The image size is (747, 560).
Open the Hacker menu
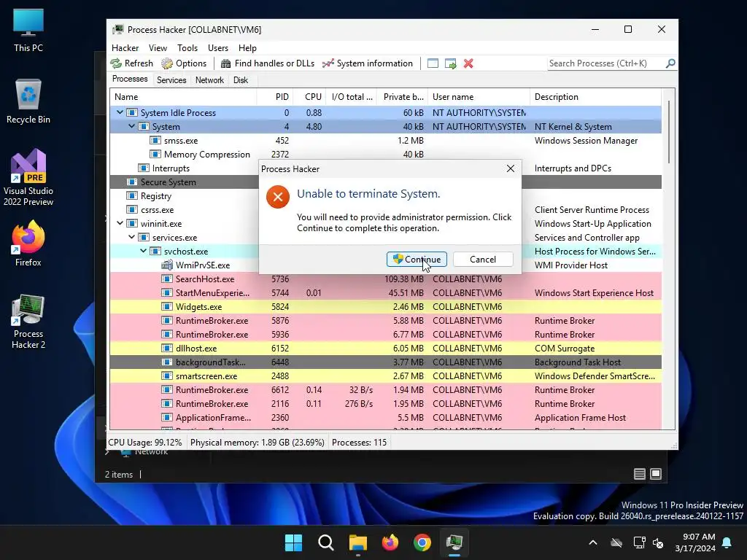(125, 48)
